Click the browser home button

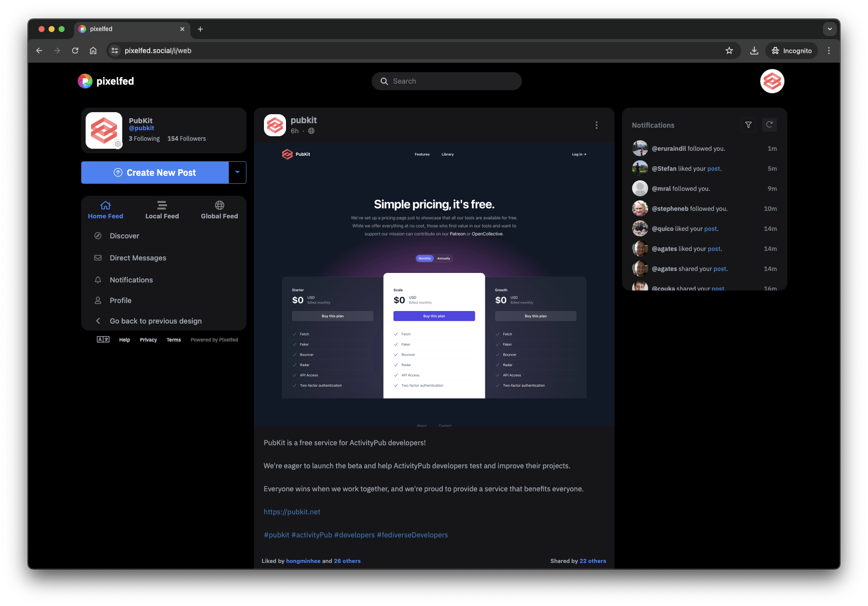coord(93,51)
